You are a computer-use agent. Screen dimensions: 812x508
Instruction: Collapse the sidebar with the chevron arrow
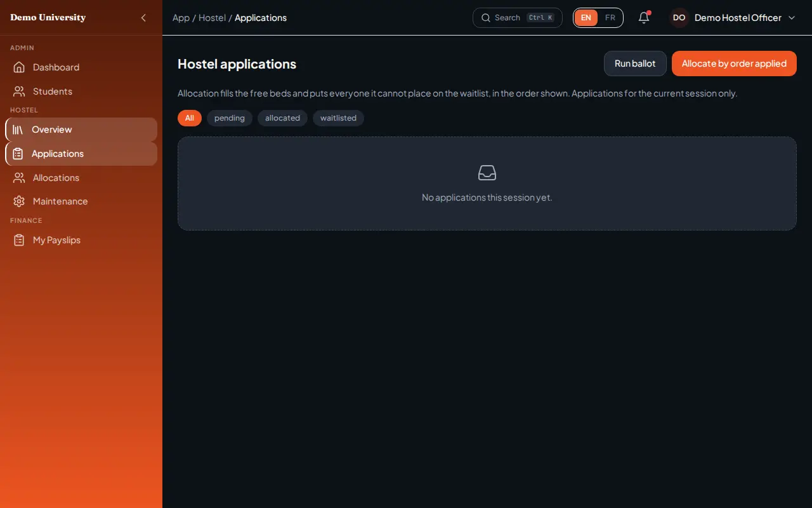pyautogui.click(x=143, y=18)
